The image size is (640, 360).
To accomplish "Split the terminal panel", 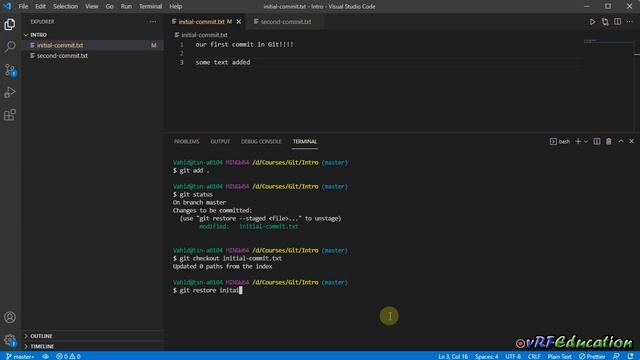I will point(597,141).
